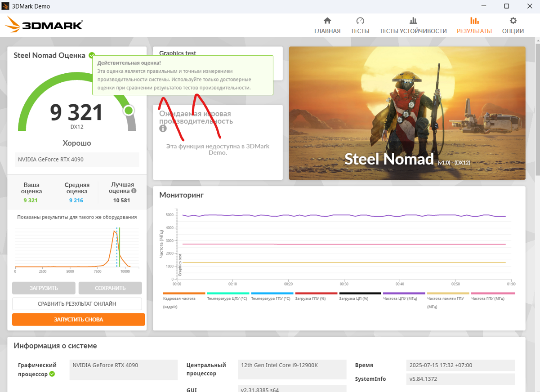Click the Информация о системе heading
Image resolution: width=540 pixels, height=392 pixels.
[55, 346]
